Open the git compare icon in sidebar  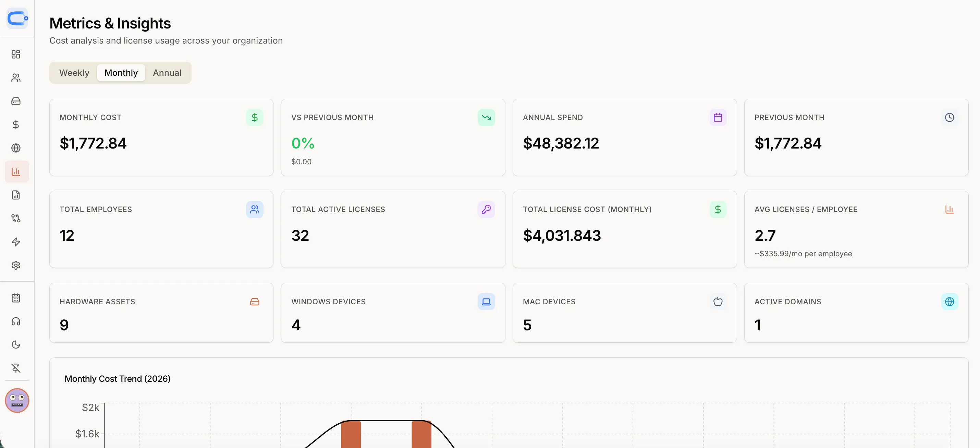point(16,218)
